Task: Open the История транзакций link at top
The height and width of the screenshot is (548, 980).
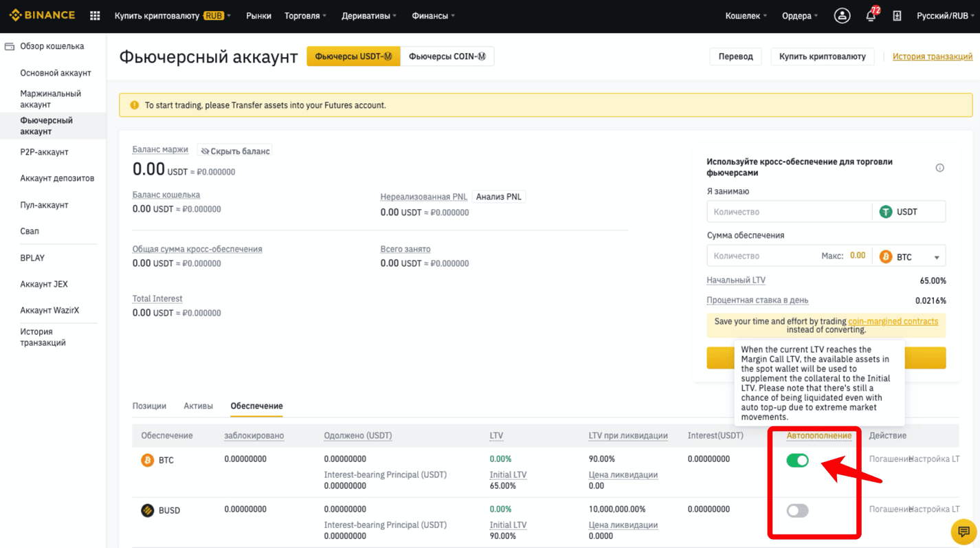Action: [932, 56]
